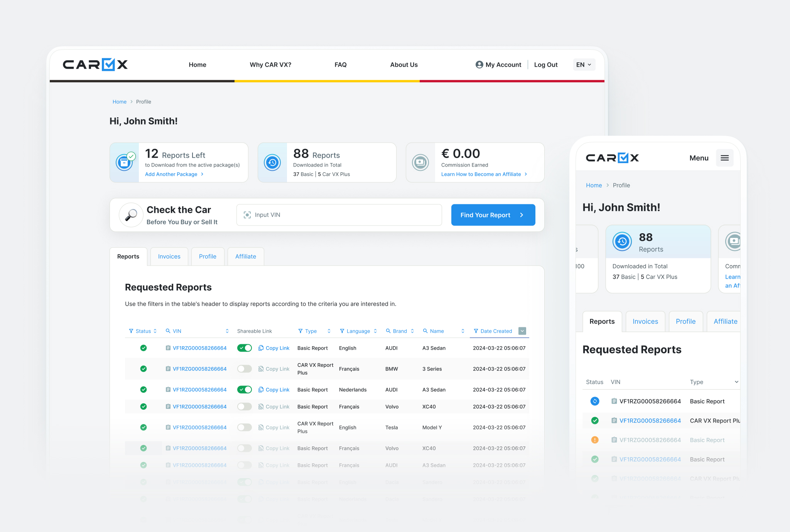Follow the Add Another Package link
Viewport: 790px width, 532px height.
[x=171, y=174]
